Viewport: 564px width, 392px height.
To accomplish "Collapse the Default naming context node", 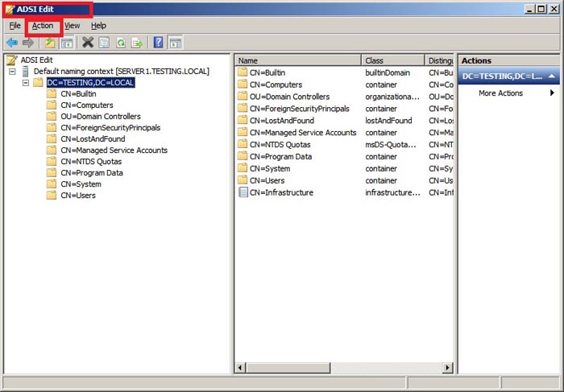I will [12, 72].
